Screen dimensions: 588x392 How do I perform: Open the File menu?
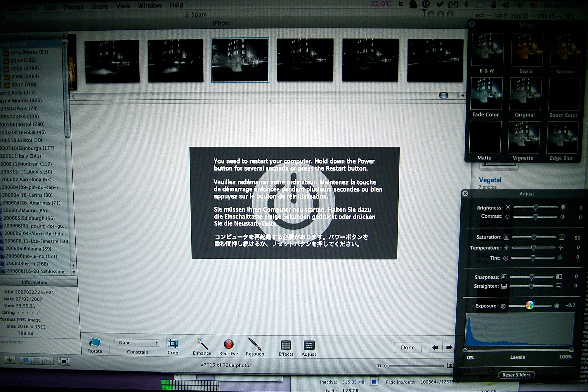tap(32, 8)
